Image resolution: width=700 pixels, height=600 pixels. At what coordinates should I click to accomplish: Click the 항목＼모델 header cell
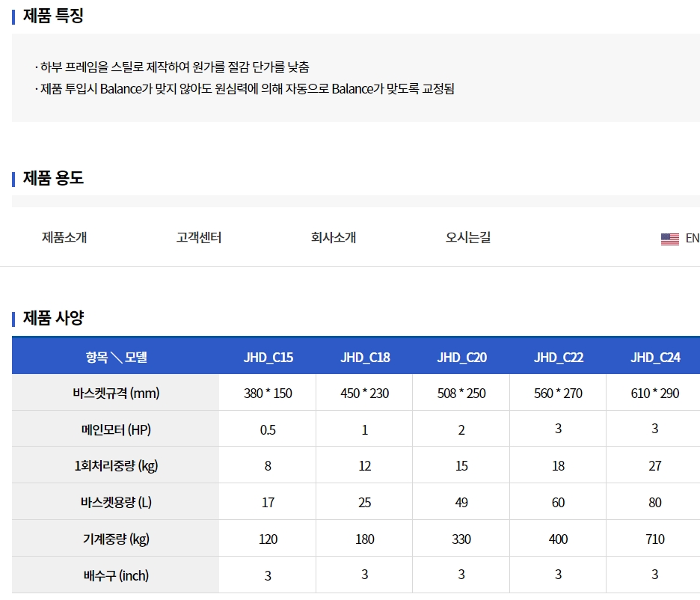click(x=116, y=357)
